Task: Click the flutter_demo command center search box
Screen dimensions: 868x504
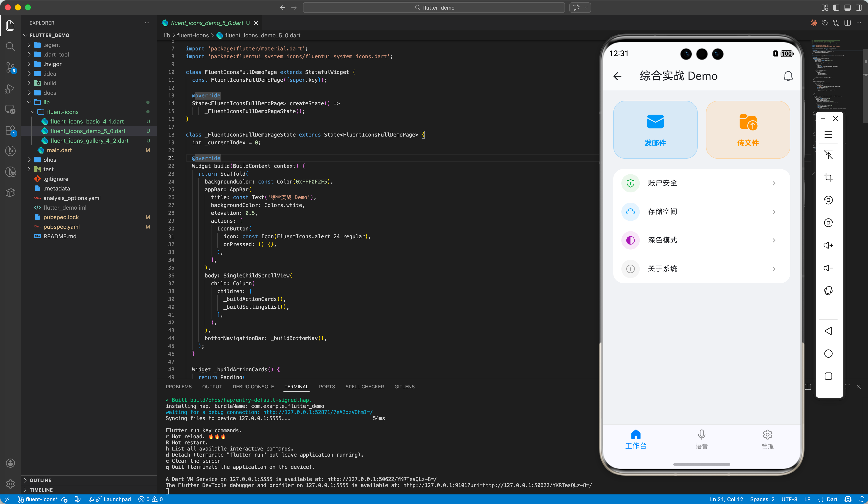Action: [434, 8]
